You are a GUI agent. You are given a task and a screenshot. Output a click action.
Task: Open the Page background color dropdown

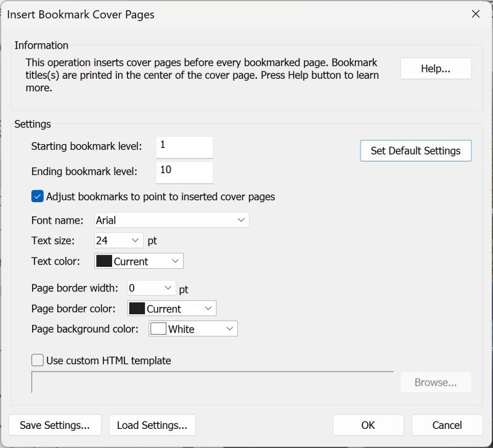(231, 328)
